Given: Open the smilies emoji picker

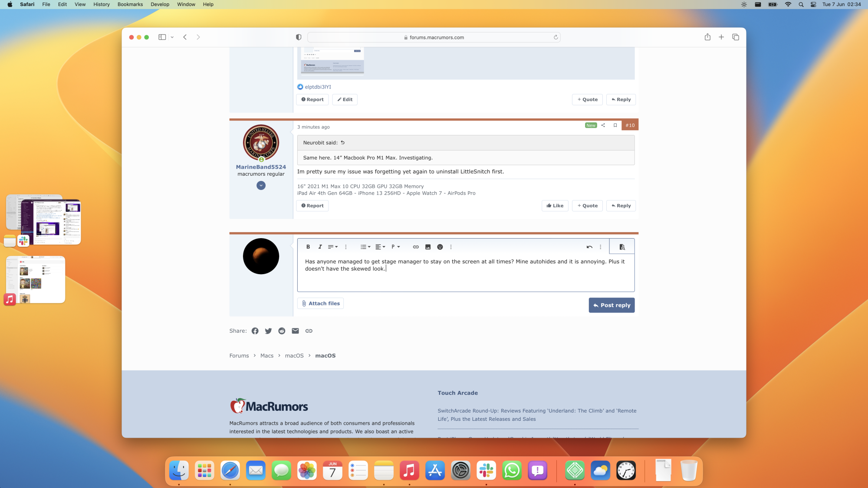Looking at the screenshot, I should (440, 247).
